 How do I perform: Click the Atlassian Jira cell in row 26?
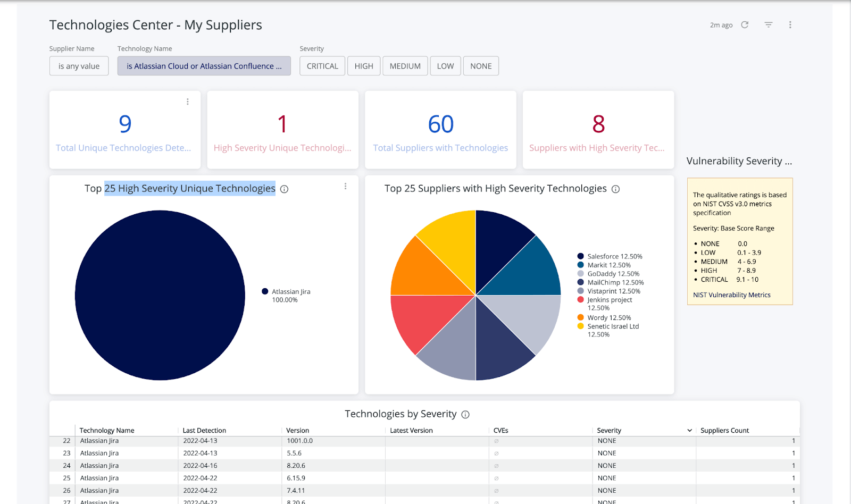point(99,490)
